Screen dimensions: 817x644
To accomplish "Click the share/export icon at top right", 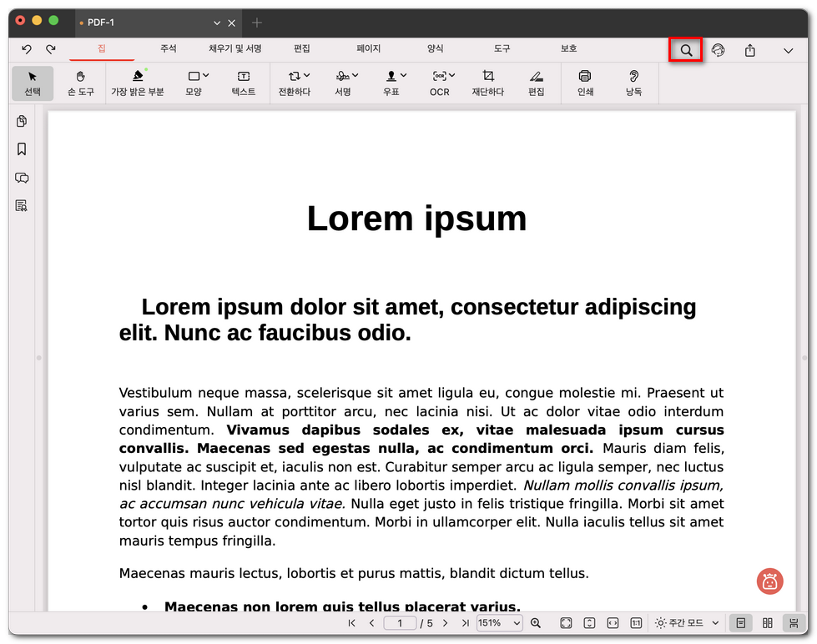I will pos(750,50).
